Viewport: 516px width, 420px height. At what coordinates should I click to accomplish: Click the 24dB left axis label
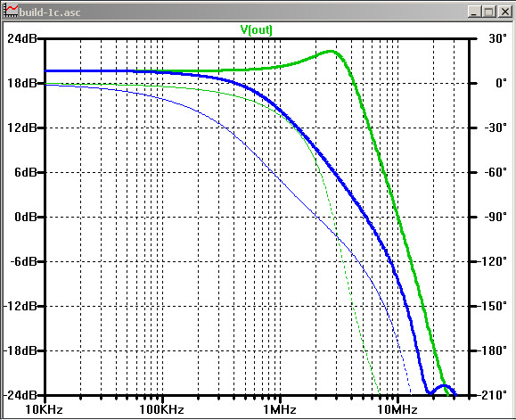click(22, 38)
